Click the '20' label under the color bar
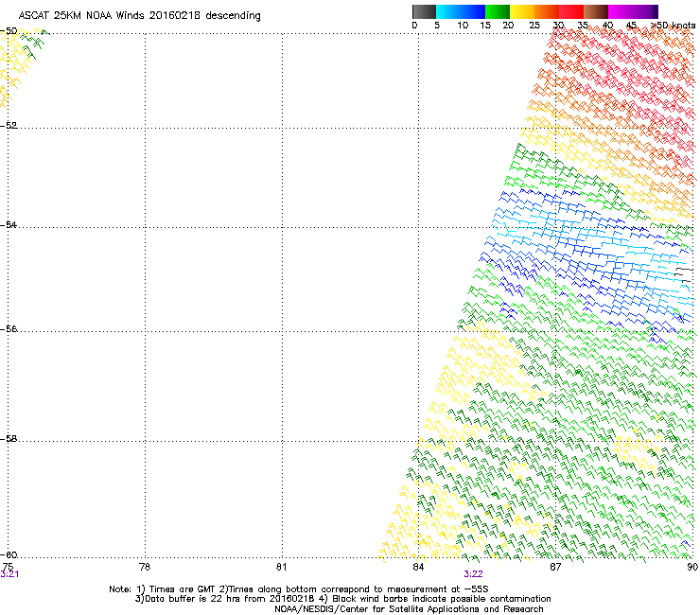The height and width of the screenshot is (615, 700). 508,26
